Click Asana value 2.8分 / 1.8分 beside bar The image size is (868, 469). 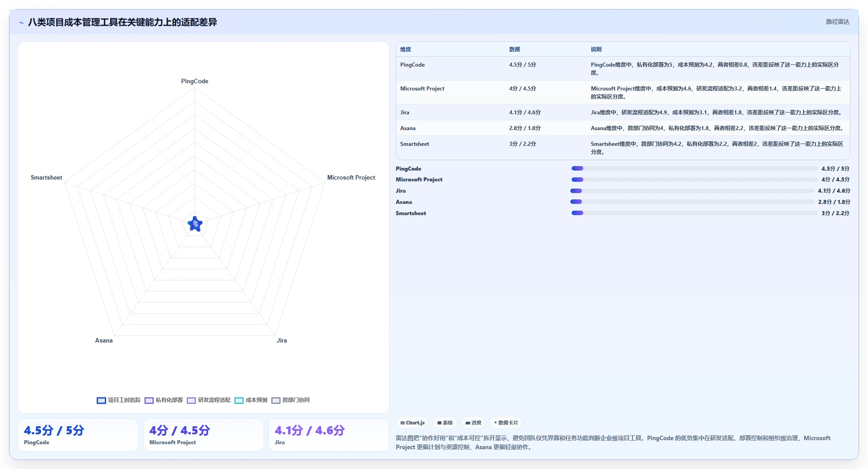click(x=834, y=202)
